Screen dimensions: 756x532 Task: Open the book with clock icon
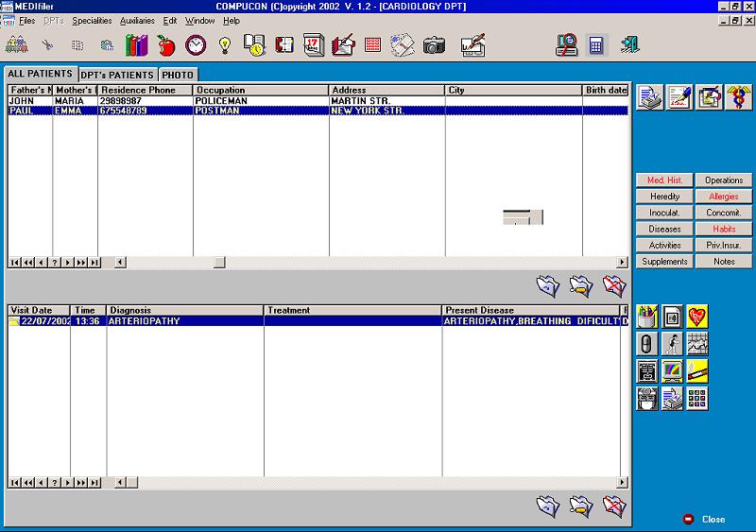pos(254,45)
